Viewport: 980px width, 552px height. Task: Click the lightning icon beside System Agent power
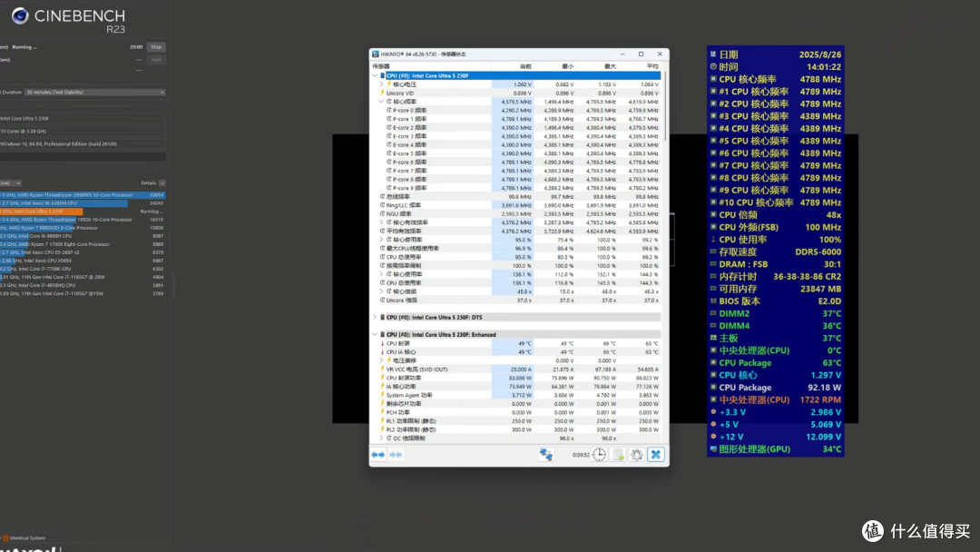pos(383,395)
